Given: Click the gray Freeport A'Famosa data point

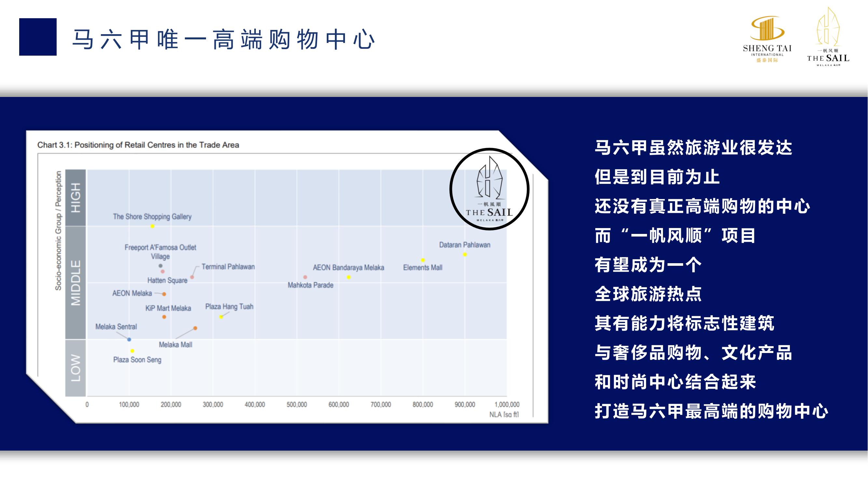Looking at the screenshot, I should click(160, 266).
